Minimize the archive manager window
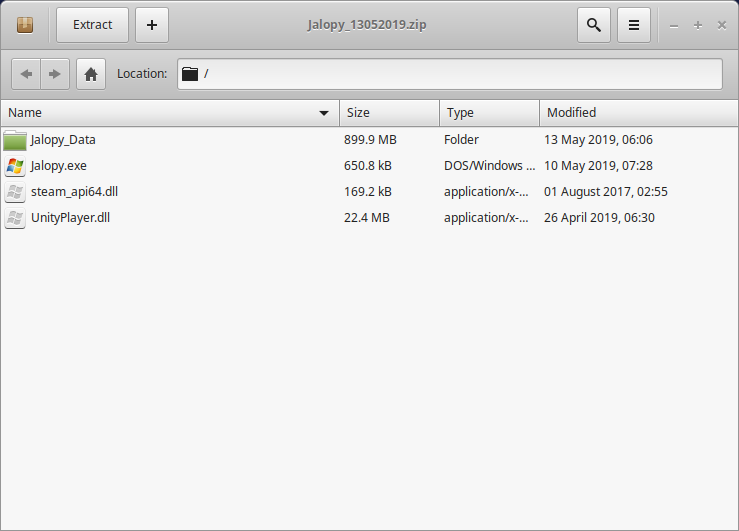 point(674,25)
